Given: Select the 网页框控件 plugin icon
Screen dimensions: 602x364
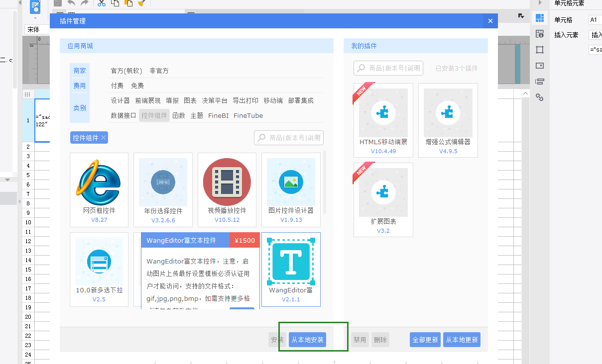Looking at the screenshot, I should pyautogui.click(x=99, y=182).
